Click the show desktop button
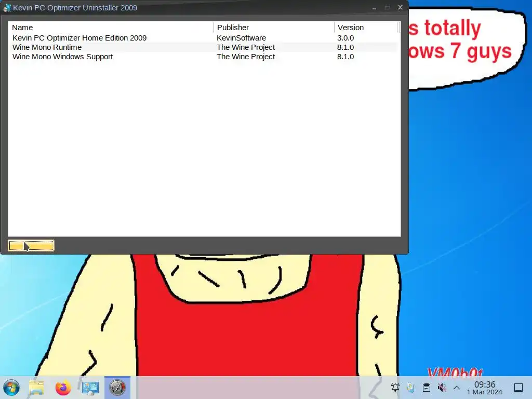532x399 pixels. coord(518,388)
